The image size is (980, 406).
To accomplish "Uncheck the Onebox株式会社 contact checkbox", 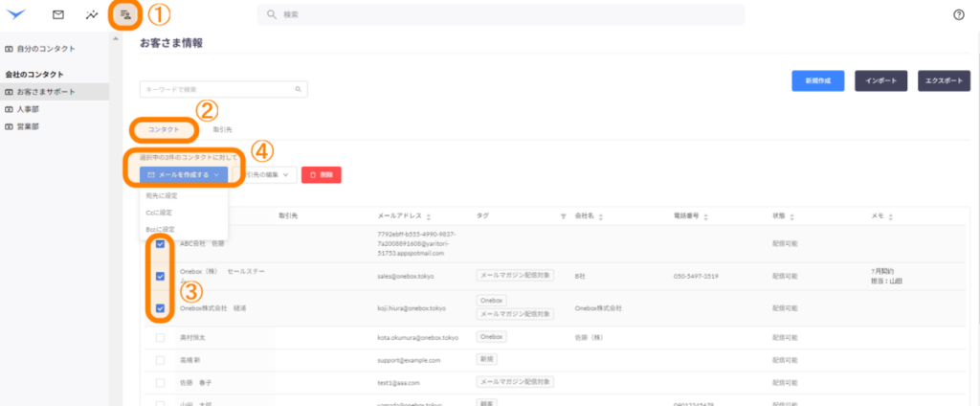I will 160,308.
